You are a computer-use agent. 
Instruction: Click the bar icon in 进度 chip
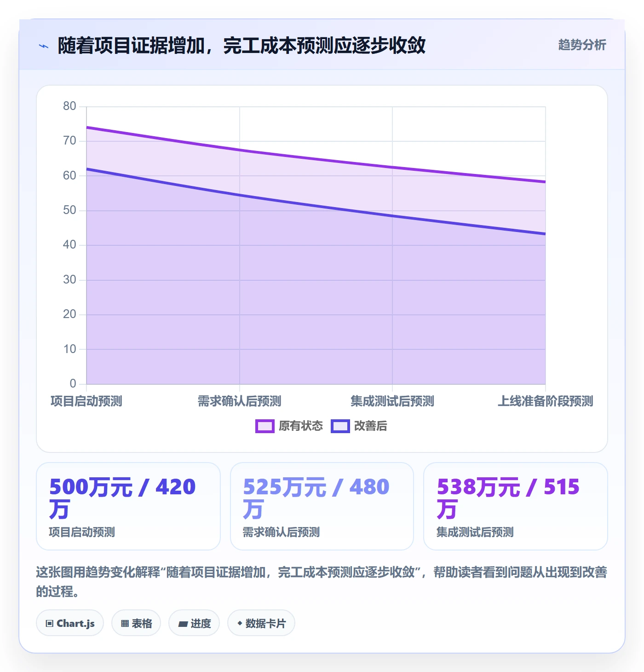[183, 624]
